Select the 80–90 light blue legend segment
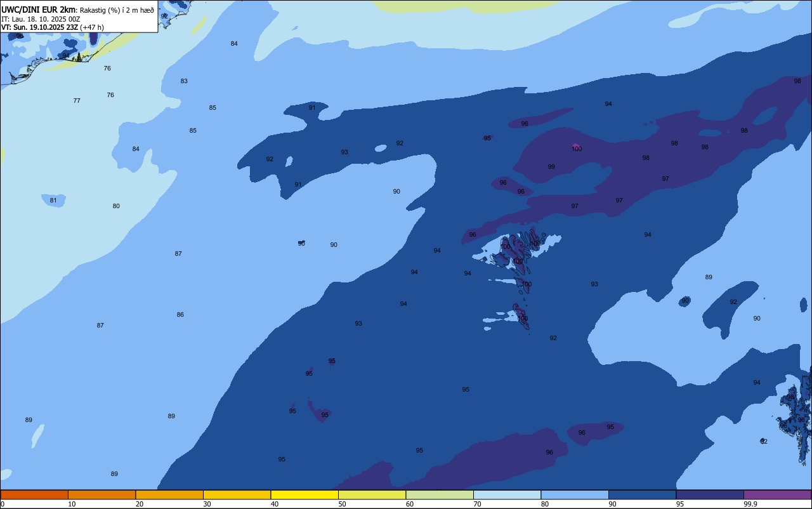The image size is (812, 509). pyautogui.click(x=575, y=494)
